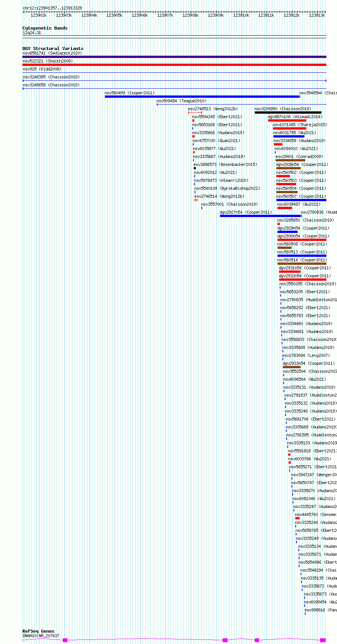The width and height of the screenshot is (337, 644).
Task: Click nsv5594245 (Ebert2021) variant label
Action: (x=217, y=117)
